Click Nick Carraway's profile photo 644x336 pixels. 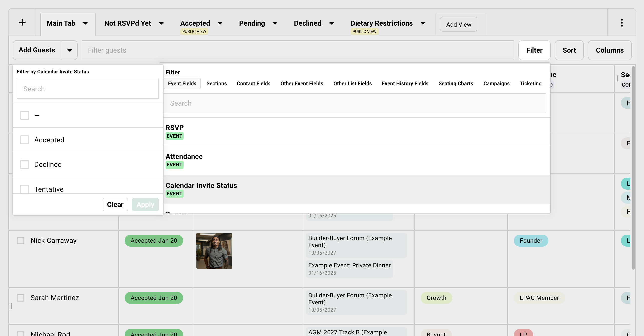[214, 251]
